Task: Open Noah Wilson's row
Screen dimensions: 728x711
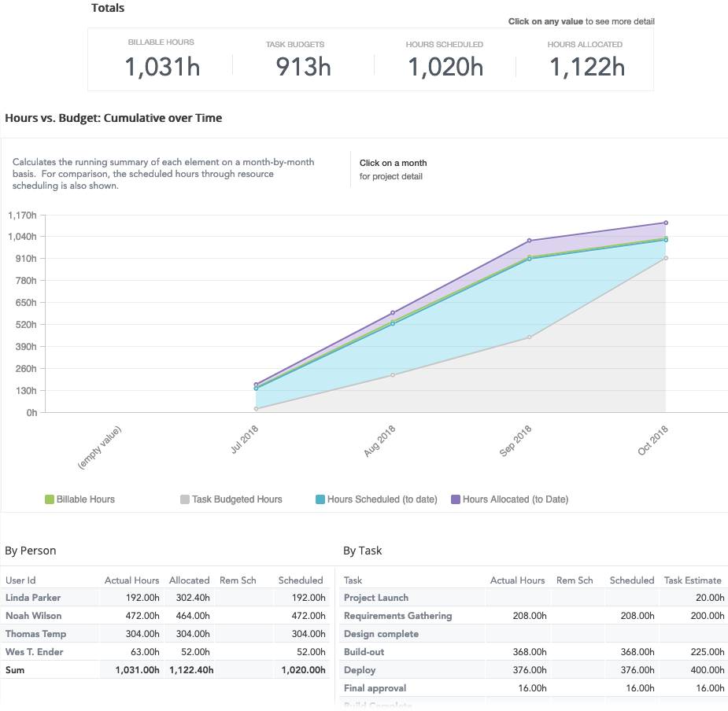Action: point(33,616)
